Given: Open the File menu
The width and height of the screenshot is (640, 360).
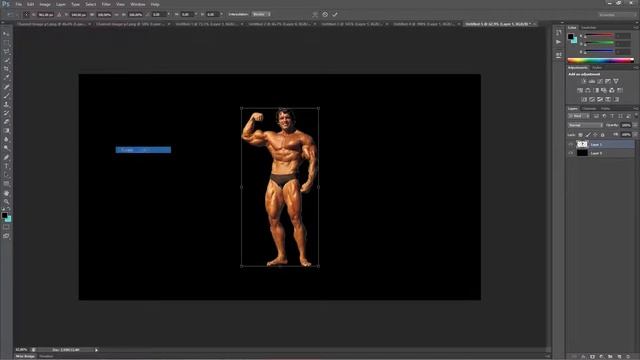Looking at the screenshot, I should (x=19, y=4).
